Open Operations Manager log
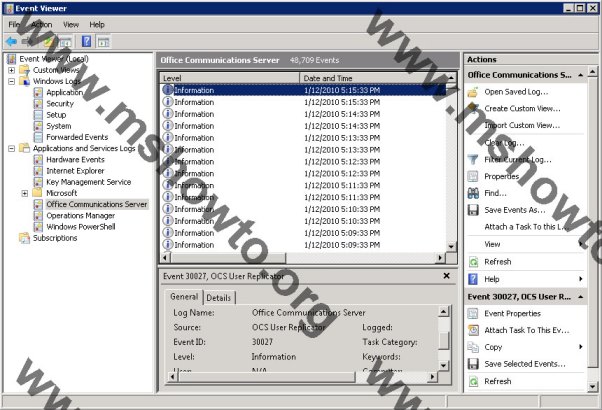Image resolution: width=602 pixels, height=410 pixels. pyautogui.click(x=81, y=215)
